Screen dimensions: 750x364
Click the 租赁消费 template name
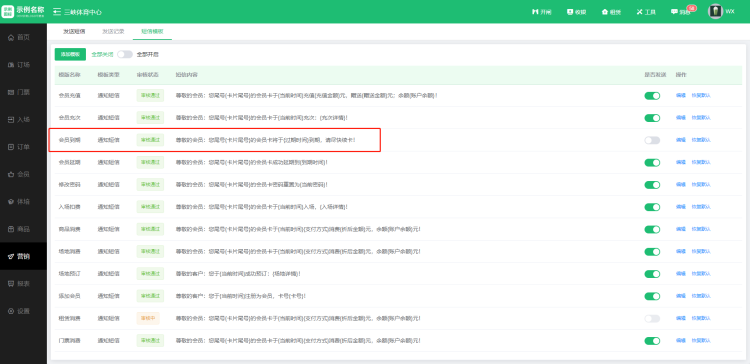tap(69, 318)
